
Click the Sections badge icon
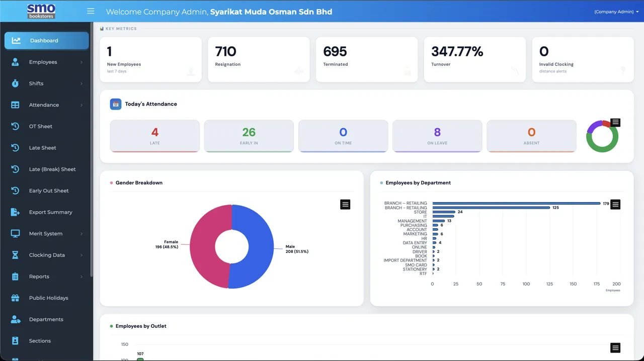point(15,341)
